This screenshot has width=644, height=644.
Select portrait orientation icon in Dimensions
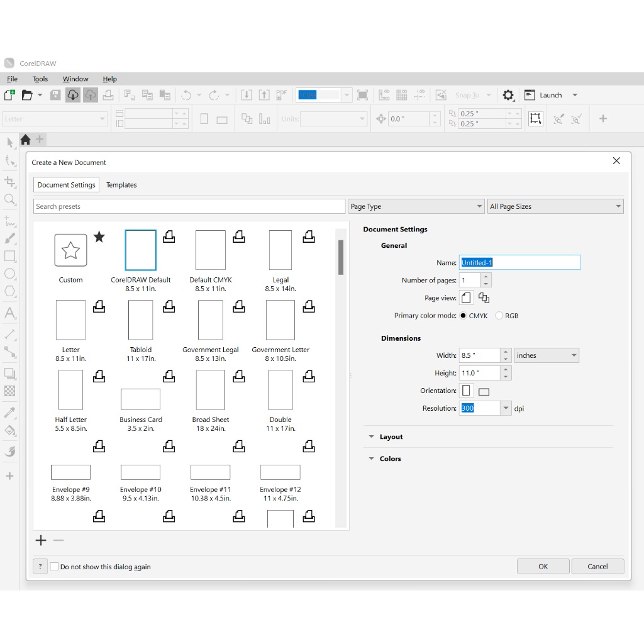click(x=466, y=391)
